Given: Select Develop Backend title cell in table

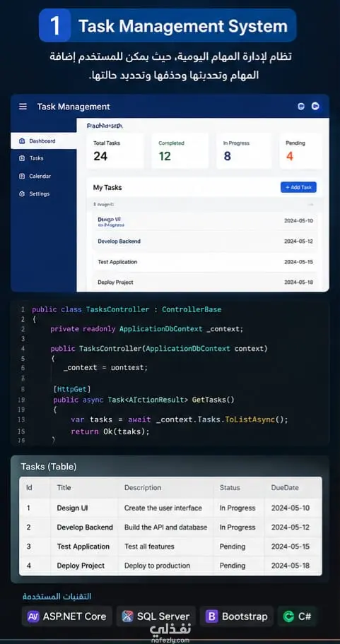Looking at the screenshot, I should (x=85, y=527).
